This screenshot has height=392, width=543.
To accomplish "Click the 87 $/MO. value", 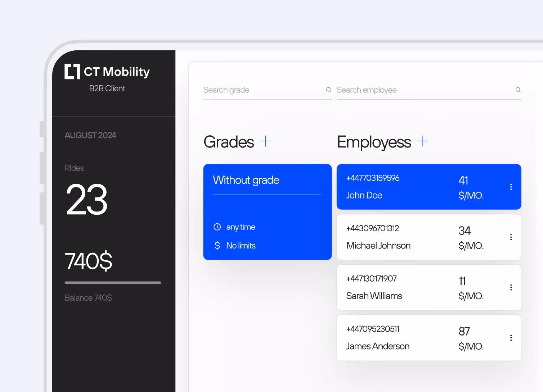I will click(x=471, y=338).
